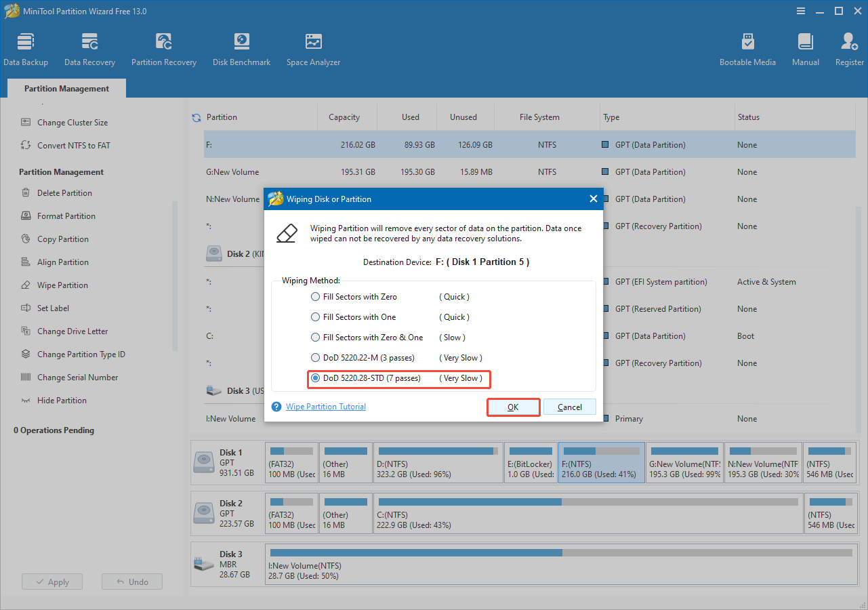868x610 pixels.
Task: Confirm wiping by clicking OK
Action: click(513, 407)
